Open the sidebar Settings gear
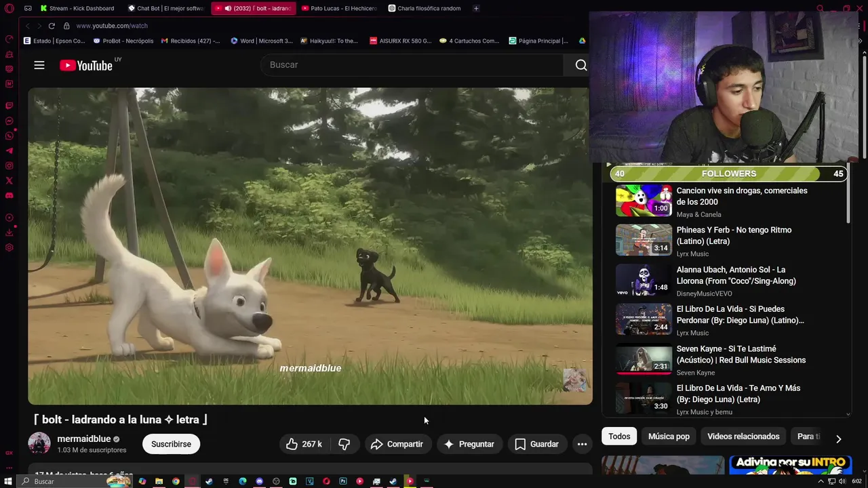Viewport: 868px width, 488px height. (9, 247)
